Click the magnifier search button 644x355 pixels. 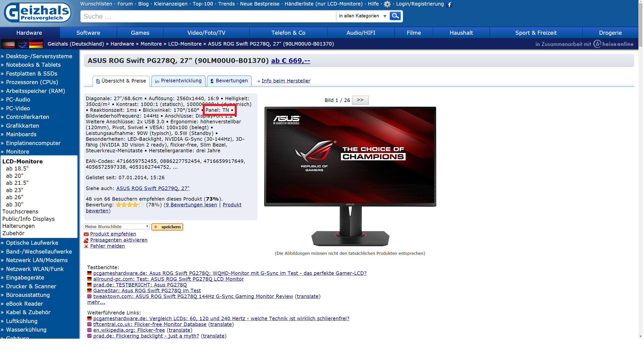point(395,16)
